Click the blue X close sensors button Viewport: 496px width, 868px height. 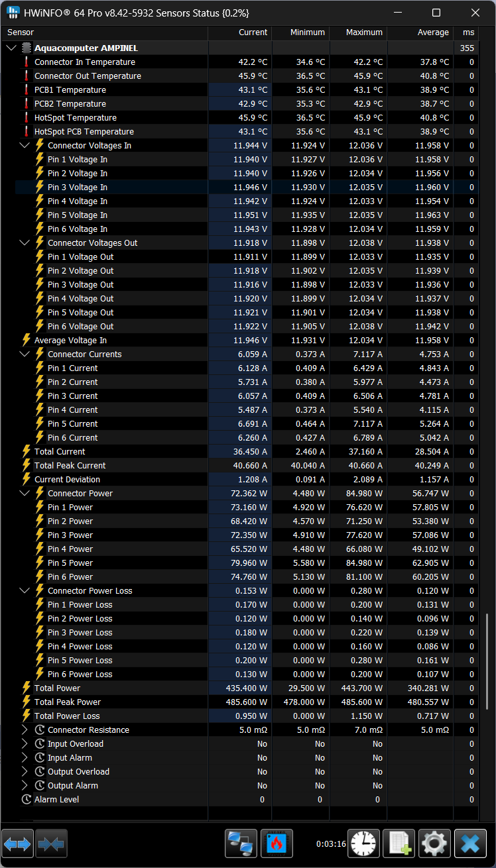point(470,844)
